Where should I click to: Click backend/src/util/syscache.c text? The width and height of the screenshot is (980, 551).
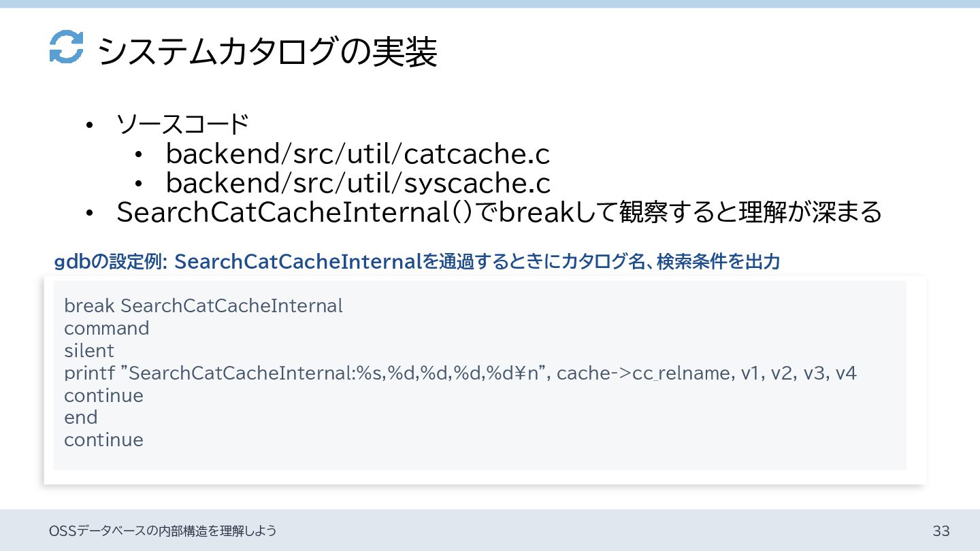point(357,184)
